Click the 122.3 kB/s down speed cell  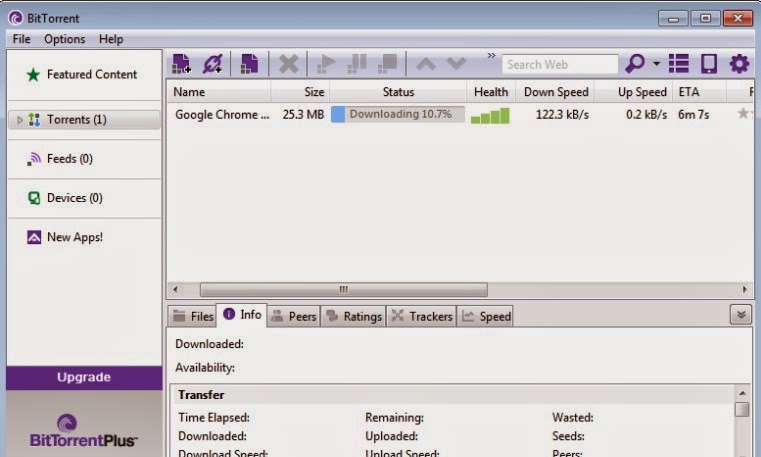pos(562,115)
